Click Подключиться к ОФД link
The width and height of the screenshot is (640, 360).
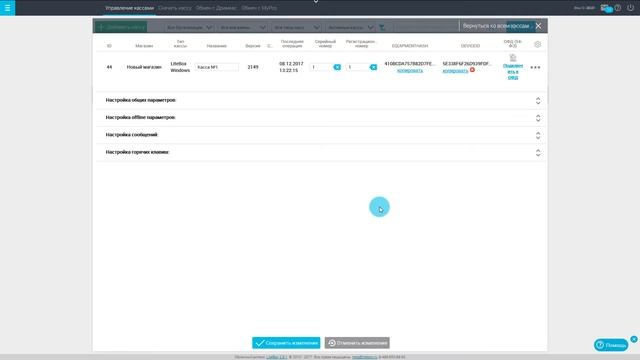click(x=513, y=71)
